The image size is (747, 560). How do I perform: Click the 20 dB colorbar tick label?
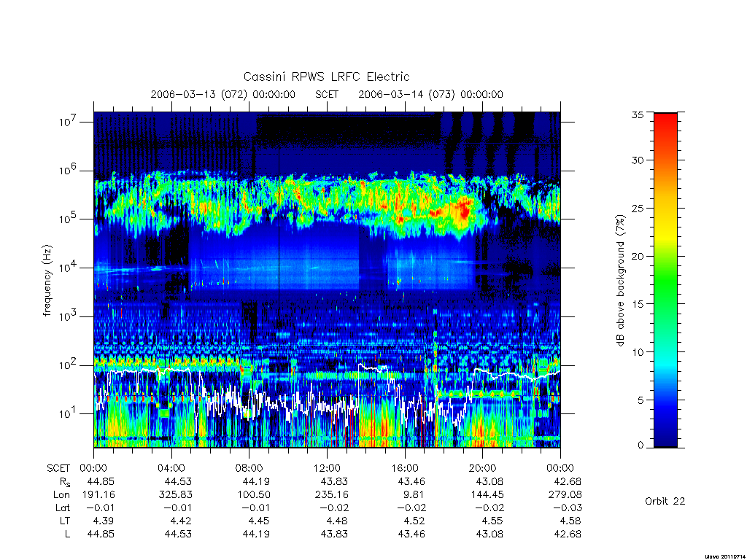click(638, 256)
